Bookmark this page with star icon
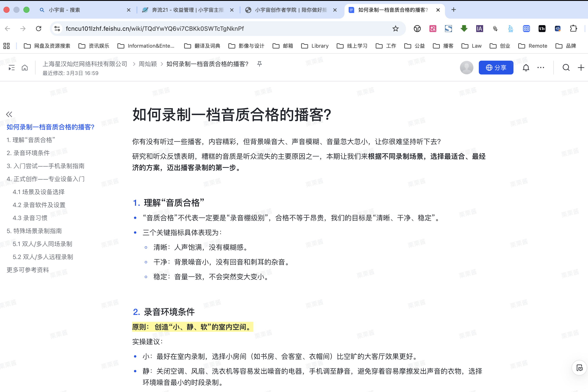 point(395,29)
